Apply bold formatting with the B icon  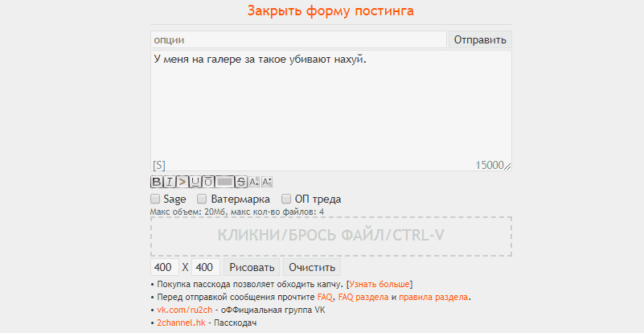(157, 182)
